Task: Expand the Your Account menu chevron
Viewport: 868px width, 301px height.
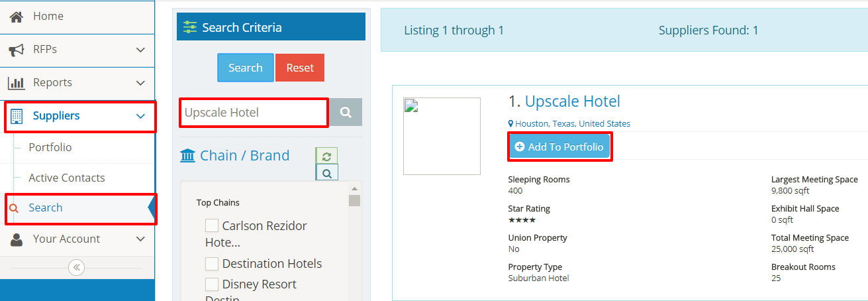Action: 140,239
